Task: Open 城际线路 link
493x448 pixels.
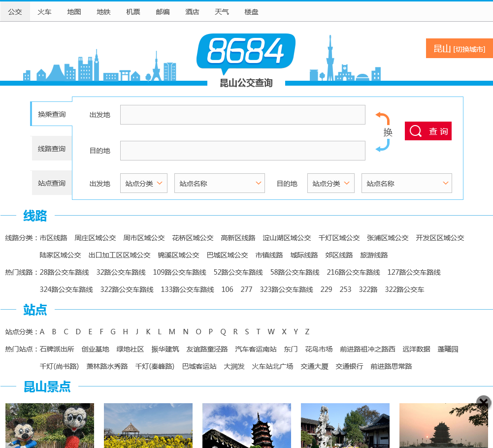Action: coord(304,255)
